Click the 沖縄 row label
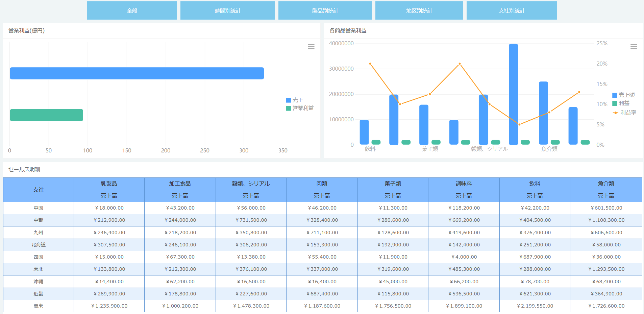The width and height of the screenshot is (644, 314). coord(39,282)
